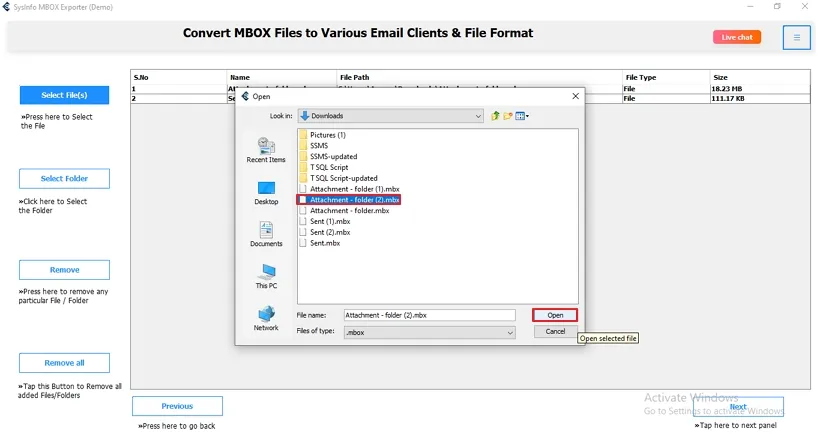Click the File Path column header
Viewport: 820px width, 437px height.
[479, 77]
